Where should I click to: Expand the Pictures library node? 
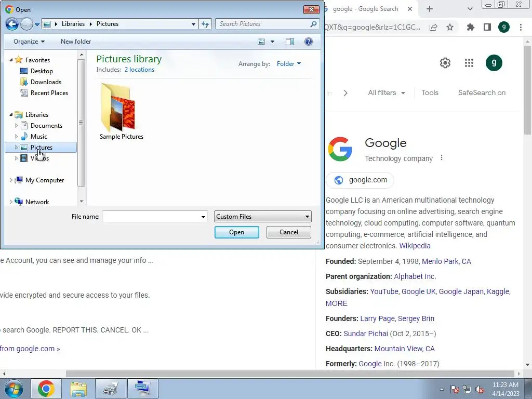pos(16,147)
